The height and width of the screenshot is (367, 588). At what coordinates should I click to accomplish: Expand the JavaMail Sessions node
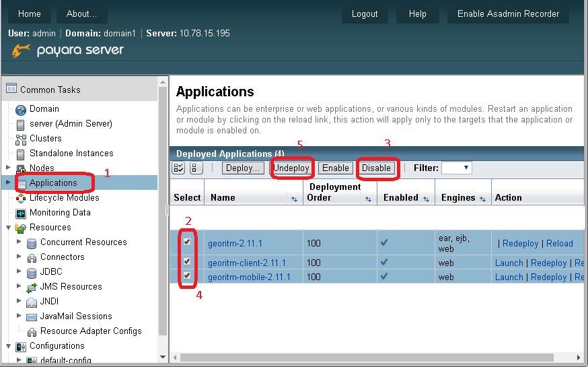coord(19,316)
